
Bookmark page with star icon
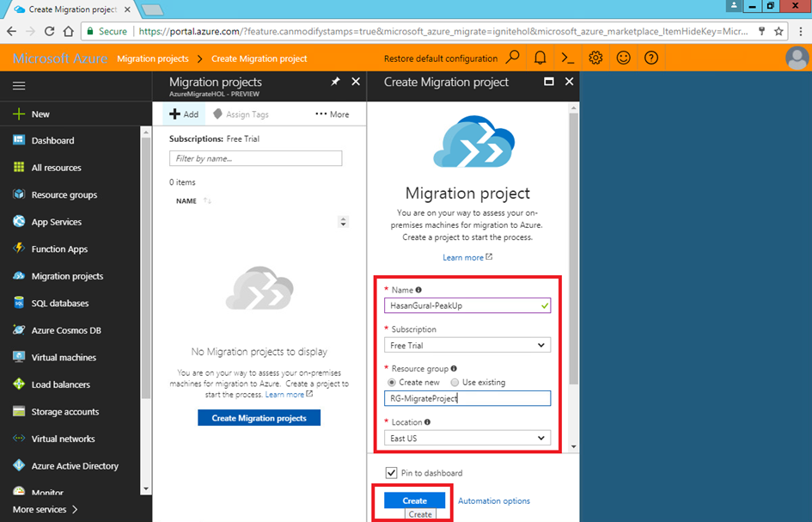coord(778,31)
